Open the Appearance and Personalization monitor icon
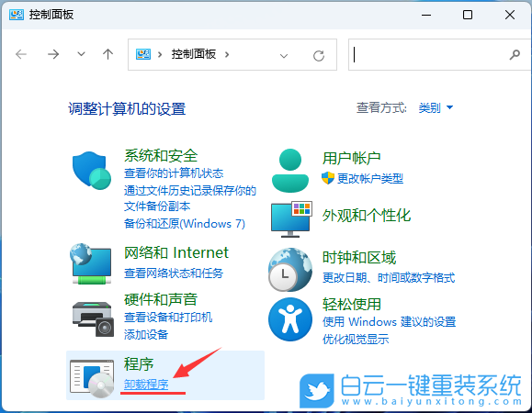Image resolution: width=532 pixels, height=413 pixels. tap(291, 219)
